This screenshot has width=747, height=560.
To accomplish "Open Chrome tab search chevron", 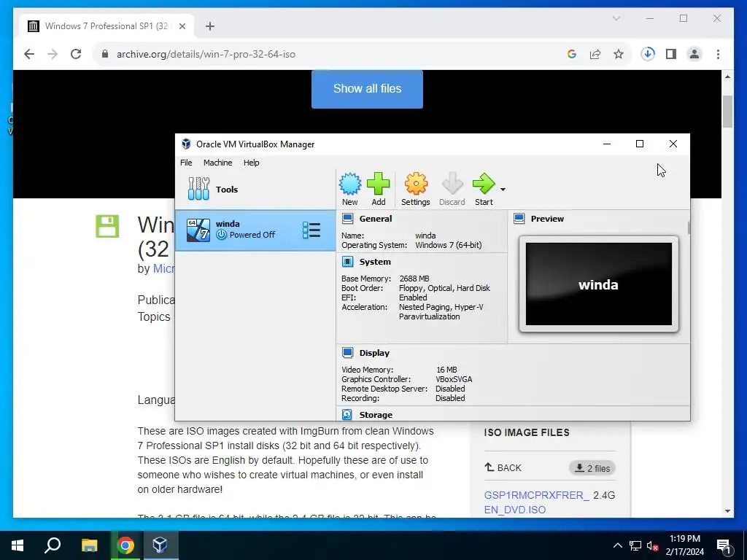I will coord(616,18).
